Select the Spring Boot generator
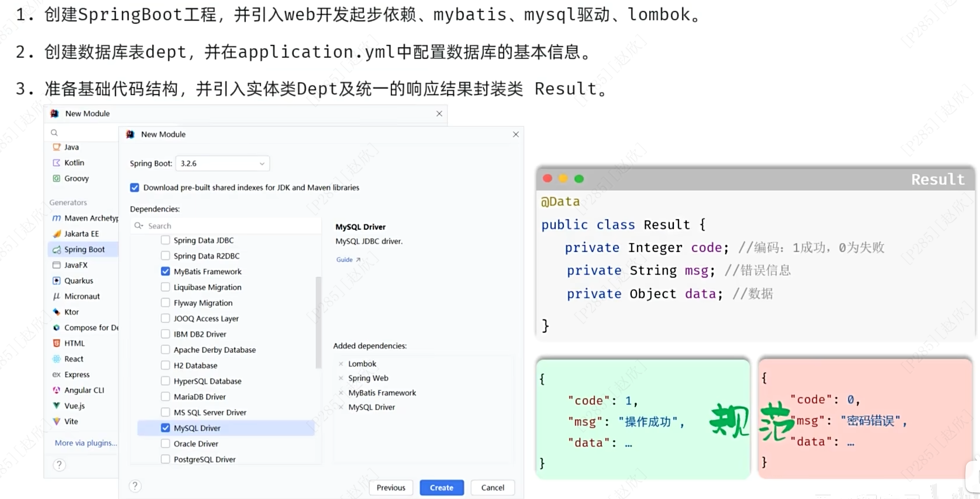The image size is (980, 499). (84, 249)
